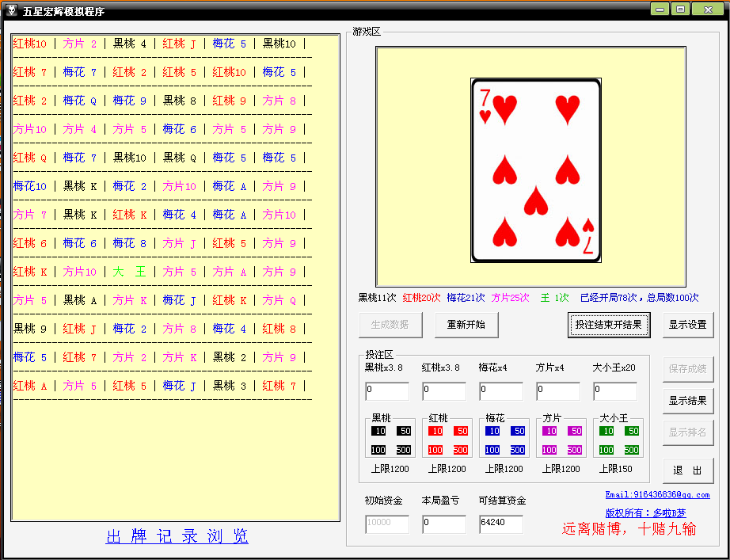Bet the blue 500 chip under 梅花
The image size is (730, 560).
[x=518, y=450]
